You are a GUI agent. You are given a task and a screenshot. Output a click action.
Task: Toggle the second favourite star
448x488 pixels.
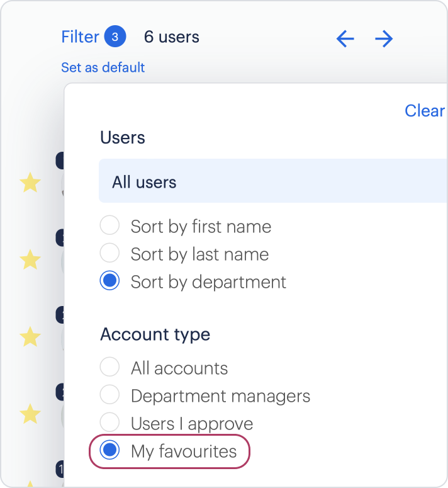30,259
